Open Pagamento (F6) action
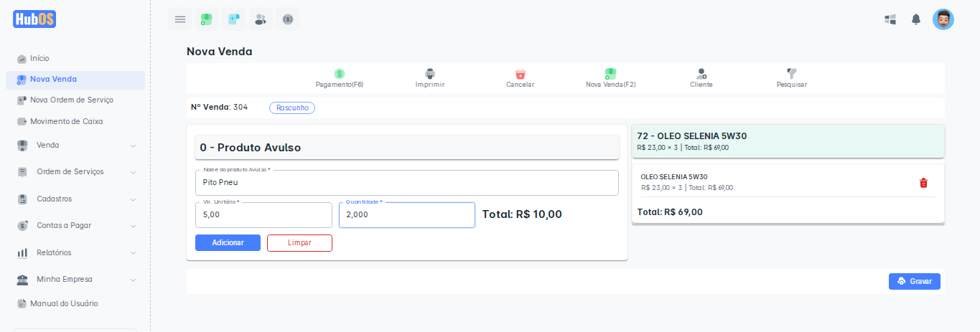Screen dimensions: 980x332 tap(340, 78)
